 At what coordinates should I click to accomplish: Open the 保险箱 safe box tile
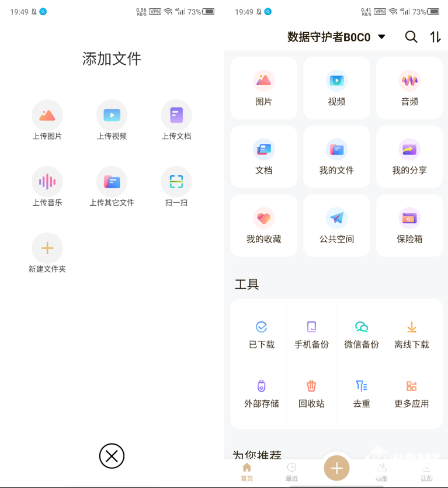tap(409, 226)
